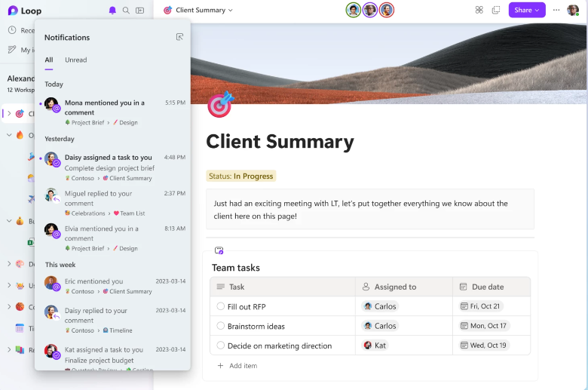The width and height of the screenshot is (588, 390).
Task: Click the Status: In Progress label
Action: (241, 176)
